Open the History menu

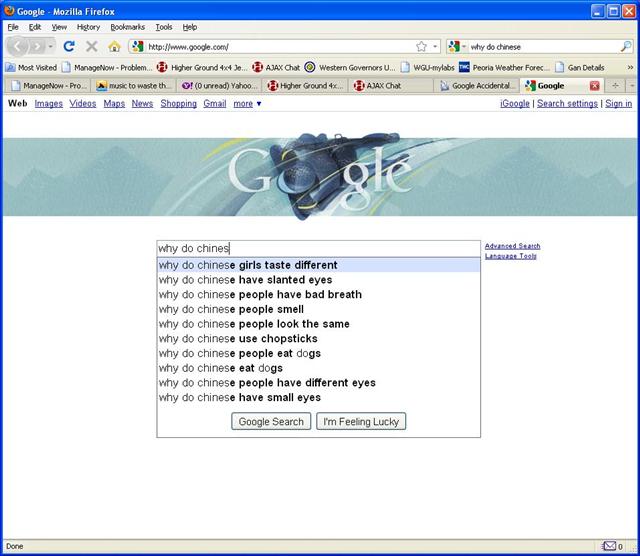click(x=88, y=27)
